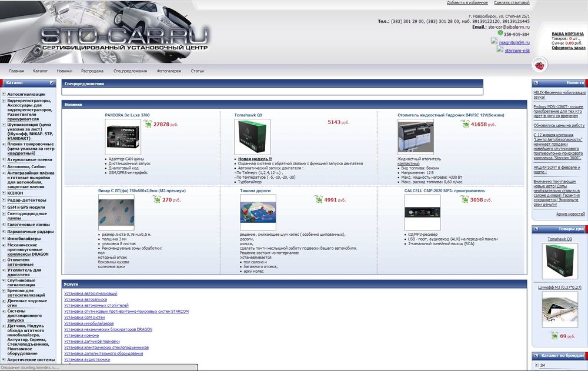The image size is (588, 371).
Task: Expand the Видеорегистраторы category arrow
Action: coord(4,101)
